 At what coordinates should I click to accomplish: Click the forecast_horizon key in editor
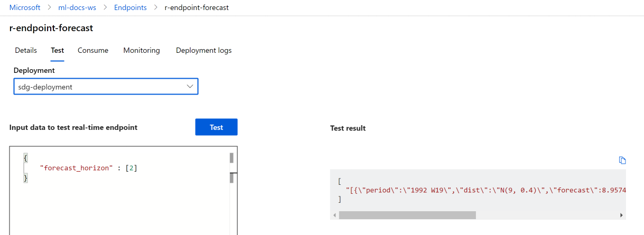pyautogui.click(x=77, y=168)
